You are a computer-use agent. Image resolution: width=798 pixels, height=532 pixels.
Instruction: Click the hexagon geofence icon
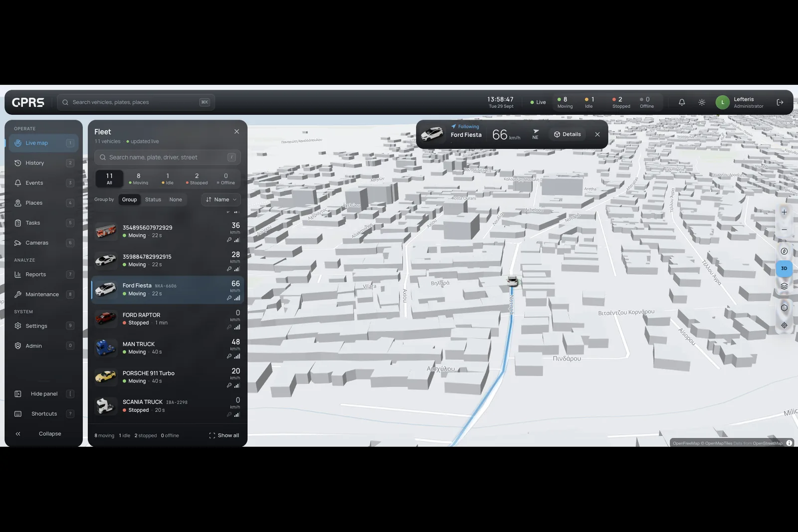tap(784, 308)
